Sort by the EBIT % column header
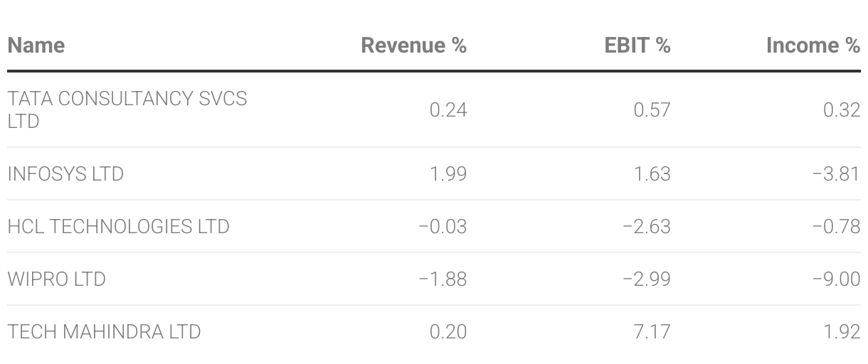The image size is (868, 364). (x=637, y=45)
